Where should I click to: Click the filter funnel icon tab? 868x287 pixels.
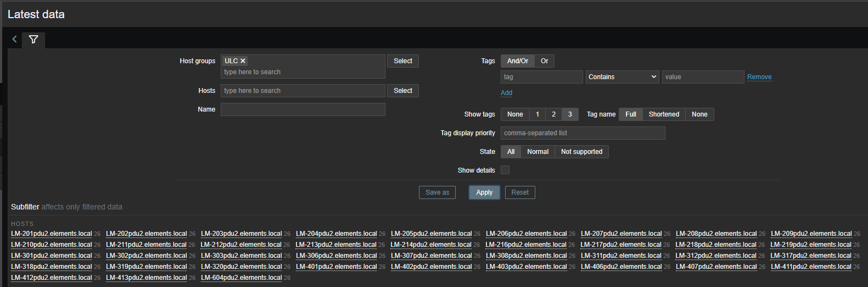point(33,40)
